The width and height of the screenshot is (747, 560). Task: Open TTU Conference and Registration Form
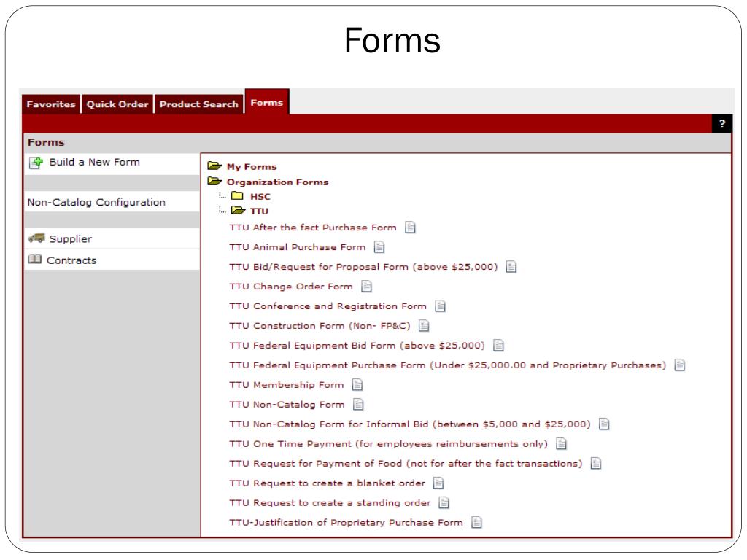pos(328,306)
